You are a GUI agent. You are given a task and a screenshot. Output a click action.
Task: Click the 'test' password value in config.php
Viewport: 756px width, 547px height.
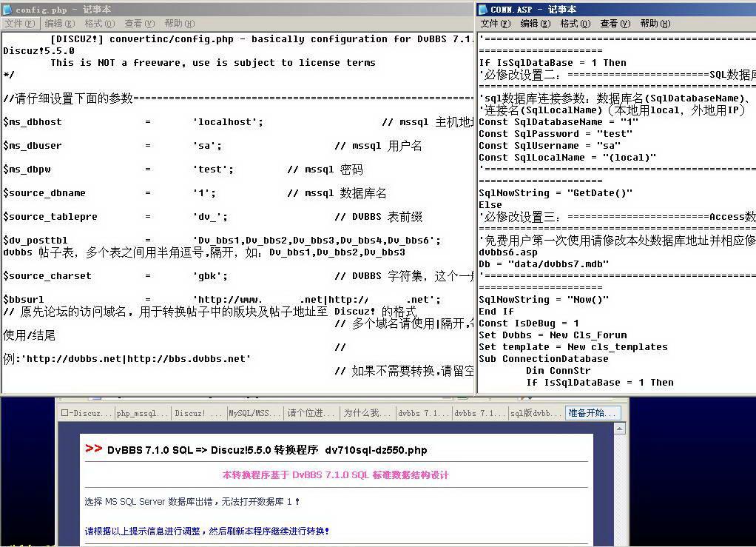214,170
